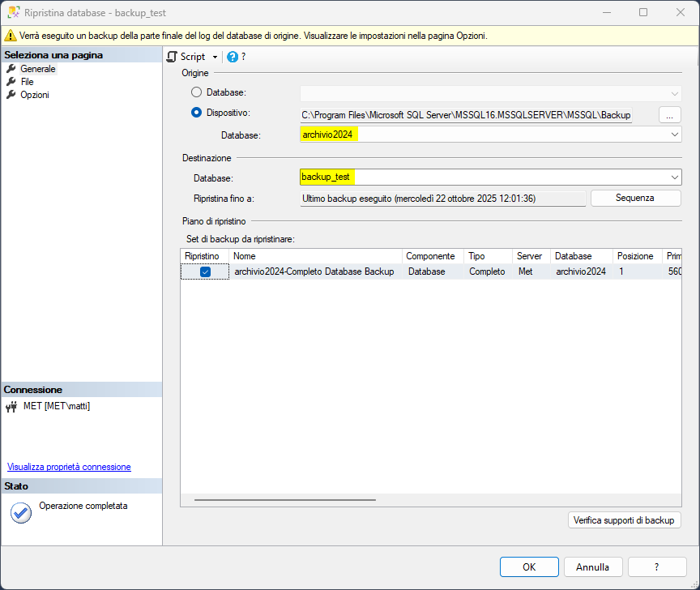Click the Posizione column header

click(x=637, y=256)
